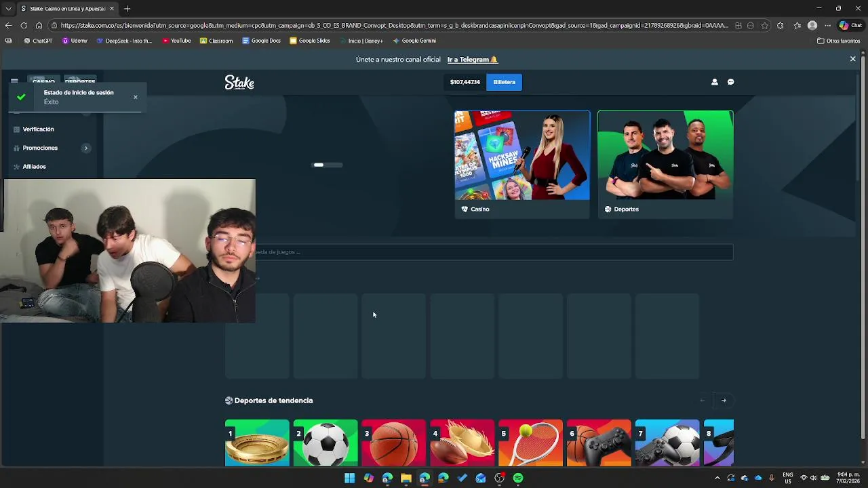Open the user profile icon

tap(714, 82)
